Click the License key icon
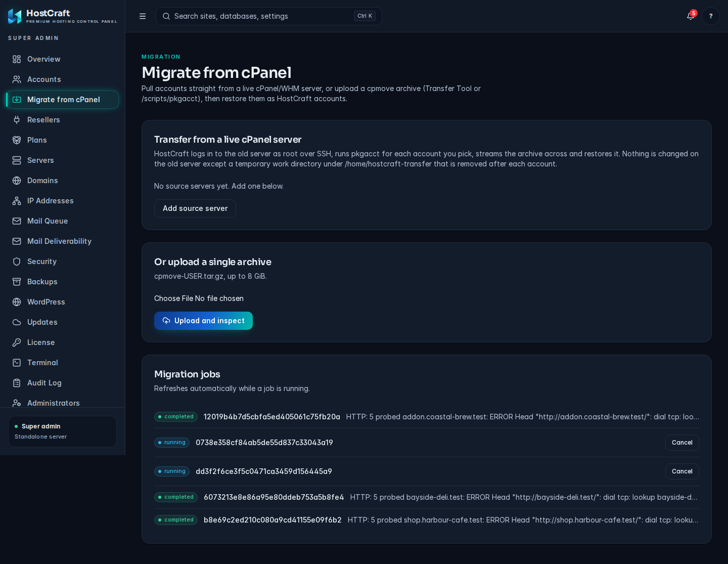Screen dimensions: 728x564 click(x=17, y=342)
